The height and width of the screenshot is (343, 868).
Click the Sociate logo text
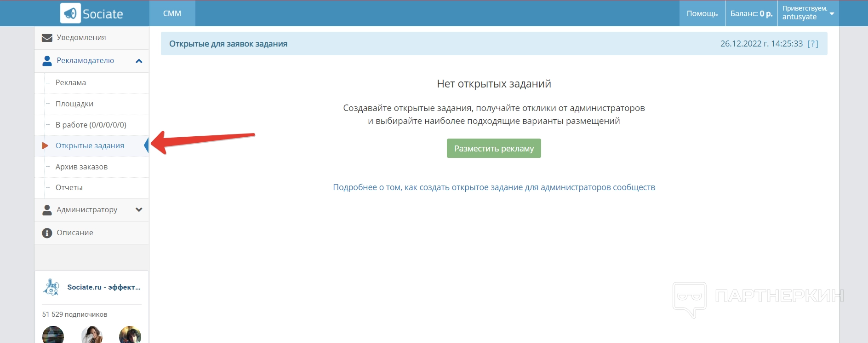coord(103,14)
